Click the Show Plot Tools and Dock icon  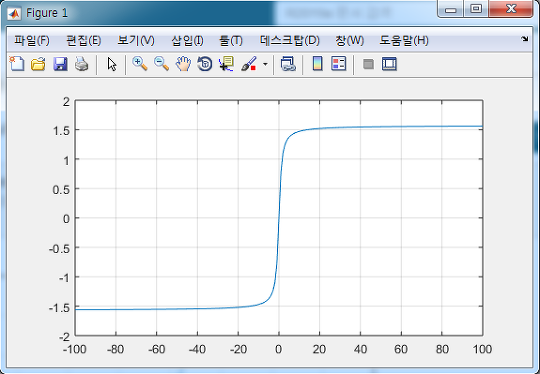tap(389, 64)
